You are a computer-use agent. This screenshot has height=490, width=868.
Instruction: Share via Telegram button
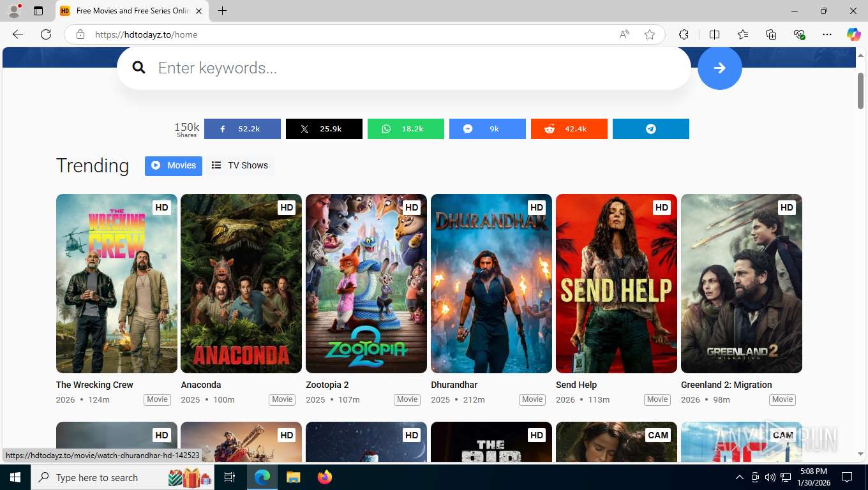651,129
